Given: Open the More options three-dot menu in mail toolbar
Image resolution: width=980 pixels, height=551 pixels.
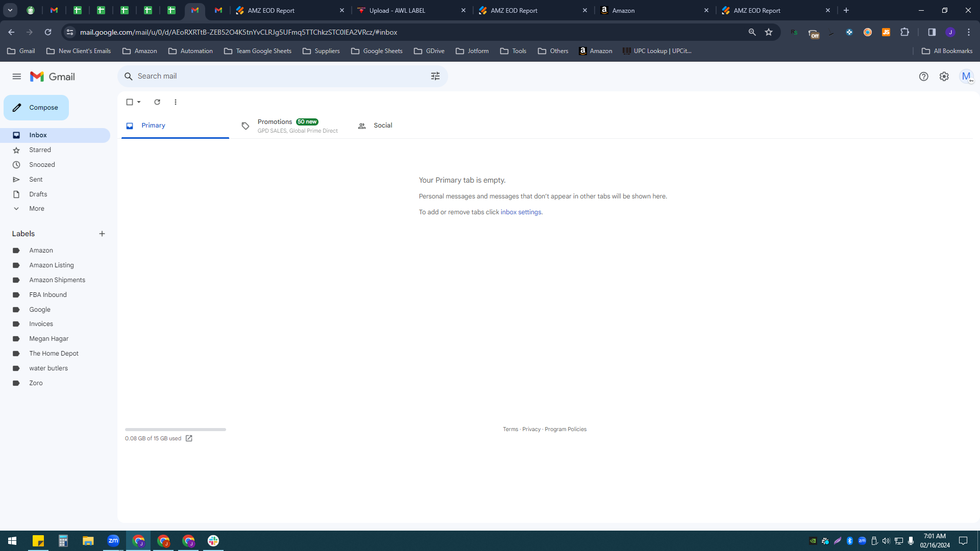Looking at the screenshot, I should [176, 102].
